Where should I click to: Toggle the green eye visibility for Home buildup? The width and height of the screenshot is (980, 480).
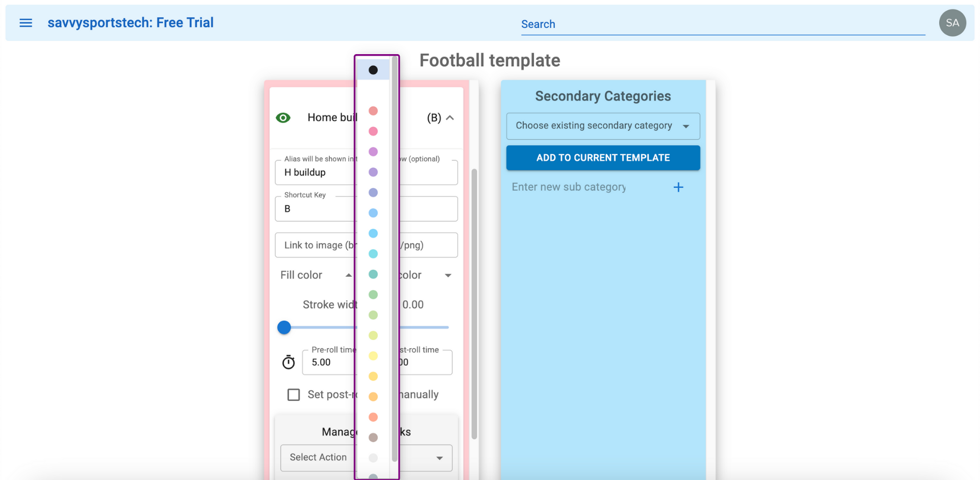[283, 118]
